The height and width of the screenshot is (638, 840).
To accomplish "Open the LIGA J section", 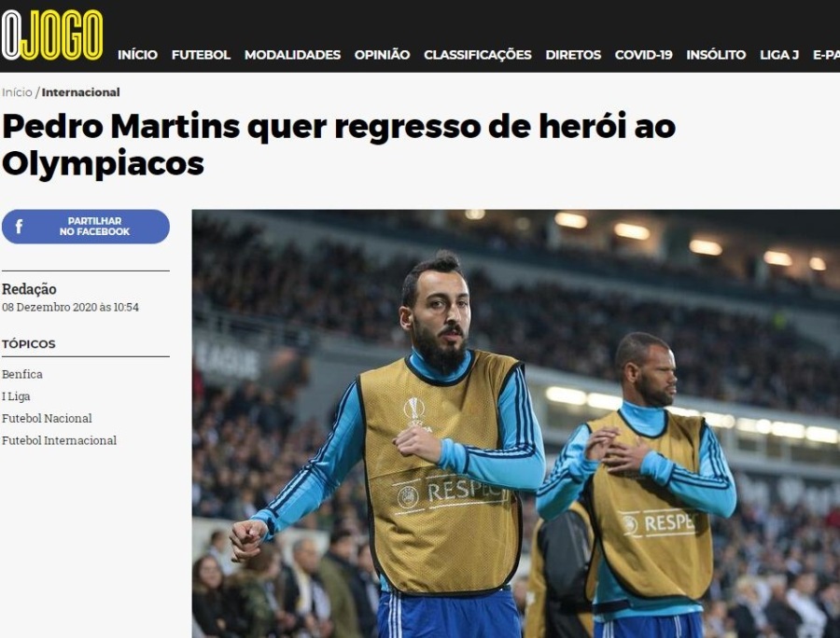I will [x=779, y=55].
